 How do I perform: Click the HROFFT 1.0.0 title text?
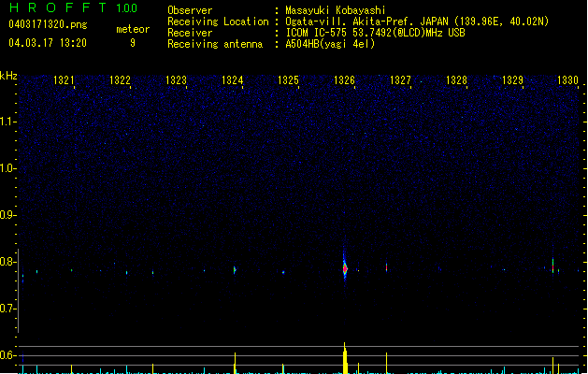pyautogui.click(x=73, y=7)
